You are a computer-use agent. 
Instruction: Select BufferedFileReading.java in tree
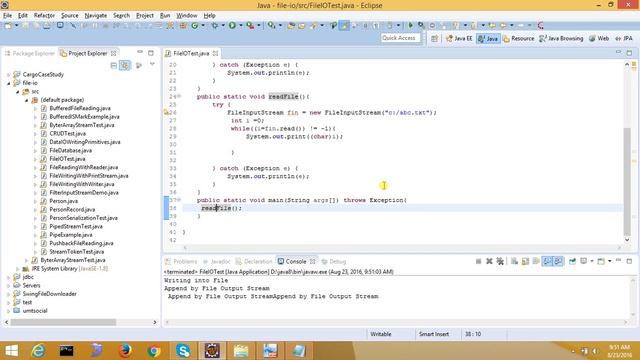[80, 108]
